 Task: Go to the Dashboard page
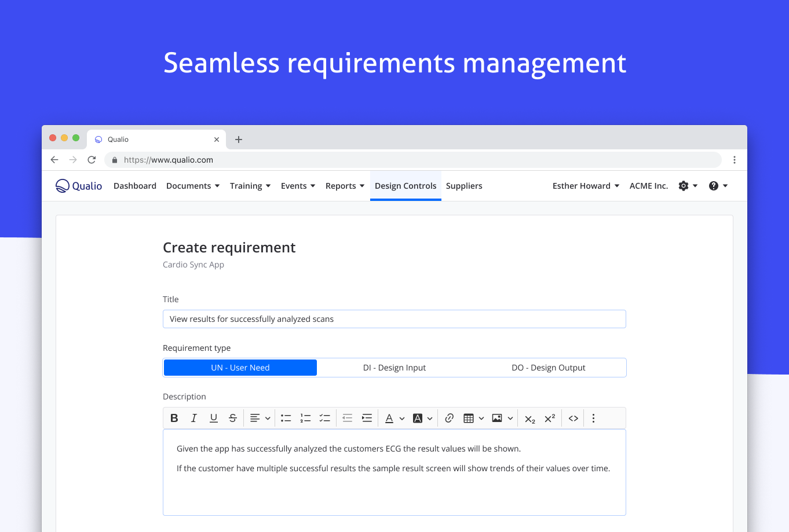pyautogui.click(x=135, y=186)
